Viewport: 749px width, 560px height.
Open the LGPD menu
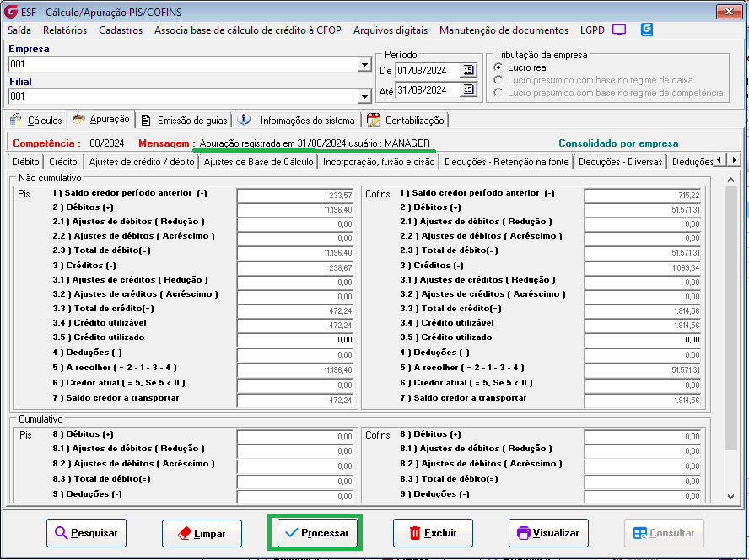[x=592, y=30]
